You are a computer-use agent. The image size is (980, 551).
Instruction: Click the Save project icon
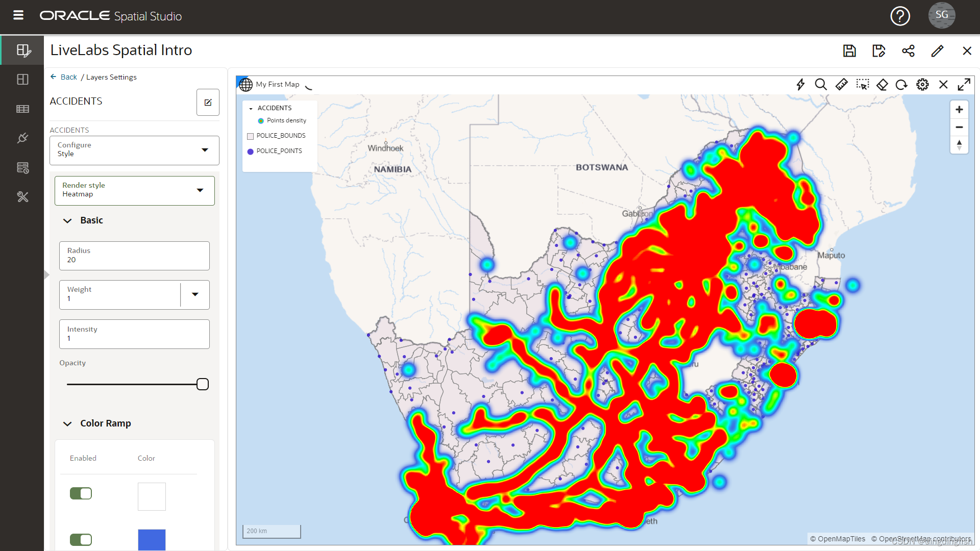[849, 51]
